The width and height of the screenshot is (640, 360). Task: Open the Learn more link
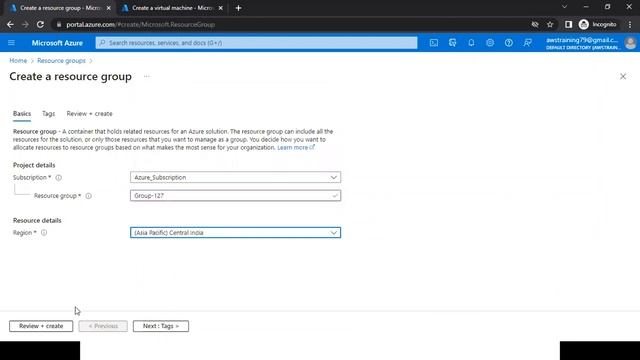coord(296,148)
